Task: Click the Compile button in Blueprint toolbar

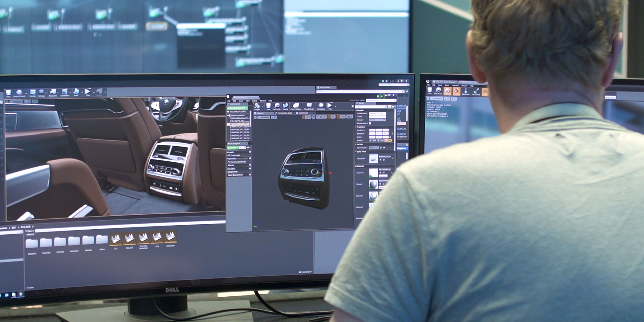Action: 257,106
